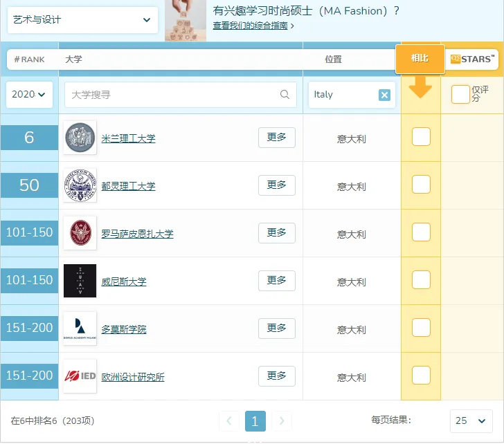Image resolution: width=504 pixels, height=444 pixels.
Task: Focus the 大学搜寻 search field
Action: (x=180, y=95)
